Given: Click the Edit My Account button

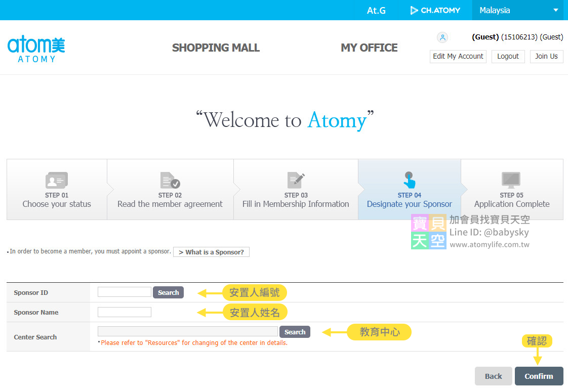Looking at the screenshot, I should 458,57.
